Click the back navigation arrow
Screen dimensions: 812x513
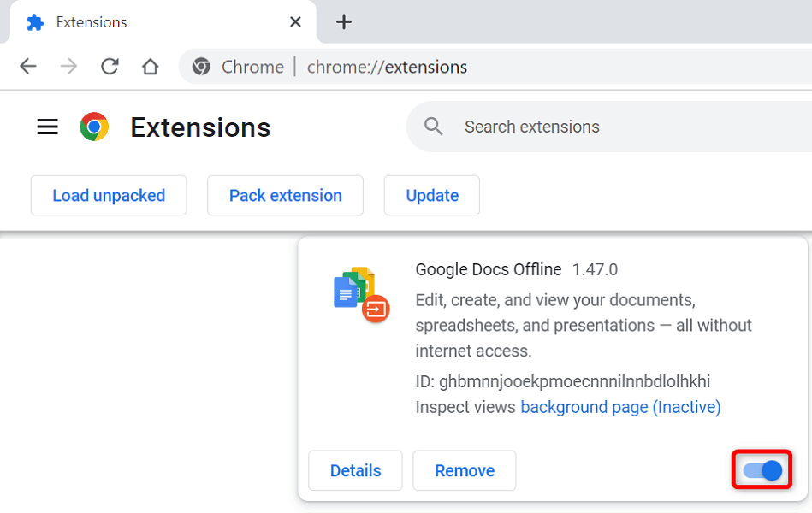27,66
